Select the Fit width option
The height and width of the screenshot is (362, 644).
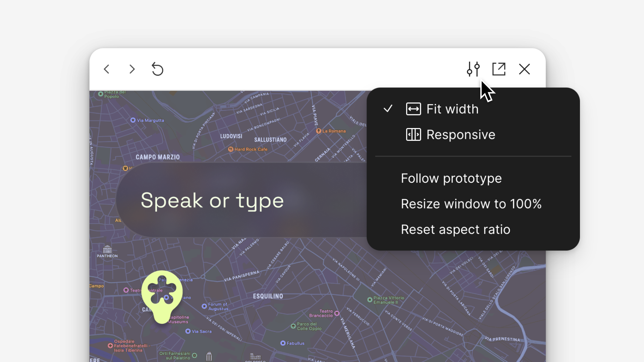pyautogui.click(x=452, y=109)
